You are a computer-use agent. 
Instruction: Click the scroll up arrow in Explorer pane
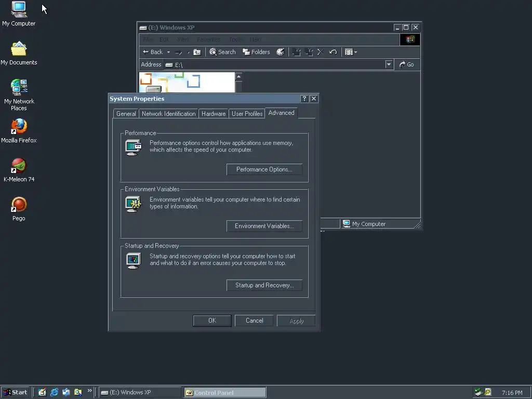coord(239,76)
